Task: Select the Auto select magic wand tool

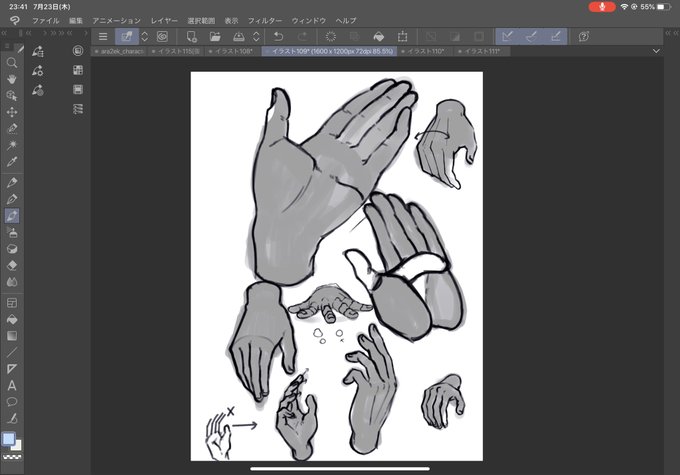Action: [x=12, y=145]
